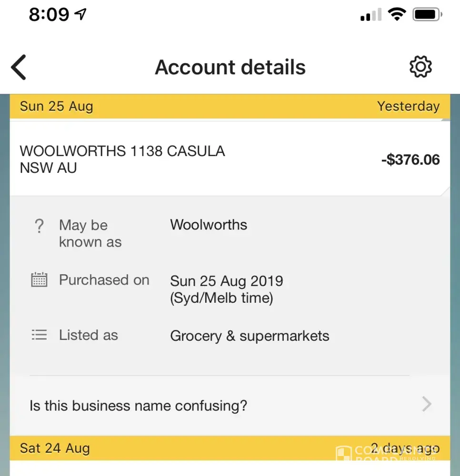Tap the chevron beside business name question
Screen dimensions: 460x476
tap(427, 405)
